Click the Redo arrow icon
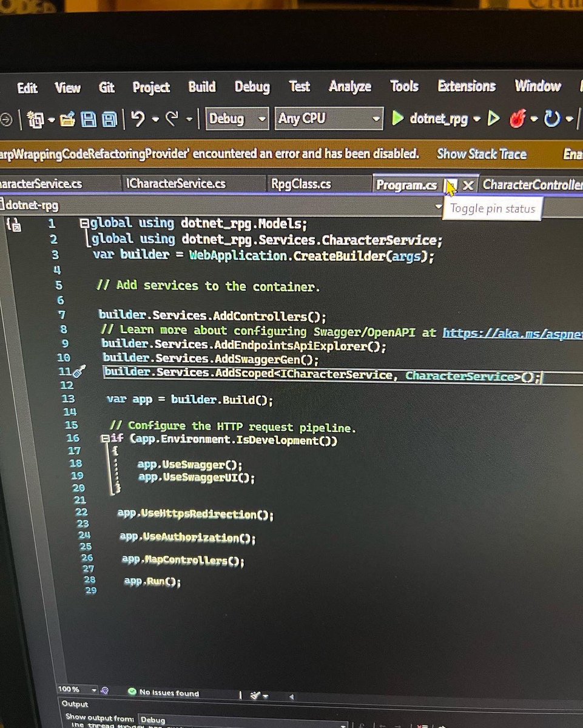The width and height of the screenshot is (583, 728). [172, 118]
